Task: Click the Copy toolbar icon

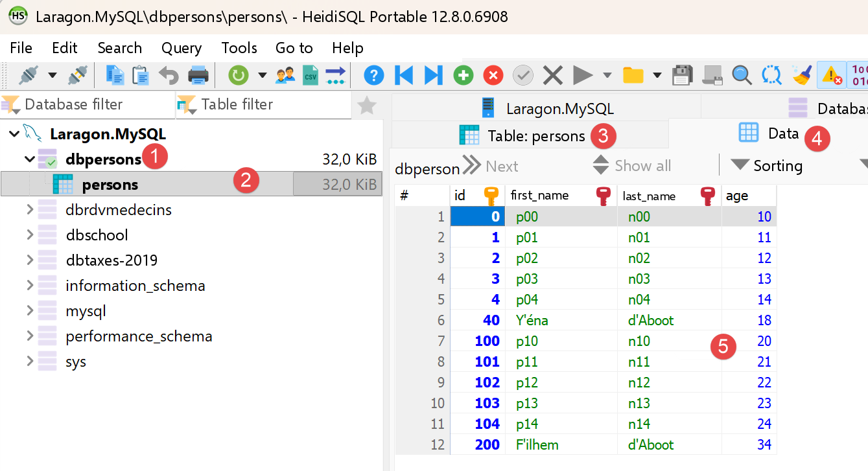Action: pos(115,75)
